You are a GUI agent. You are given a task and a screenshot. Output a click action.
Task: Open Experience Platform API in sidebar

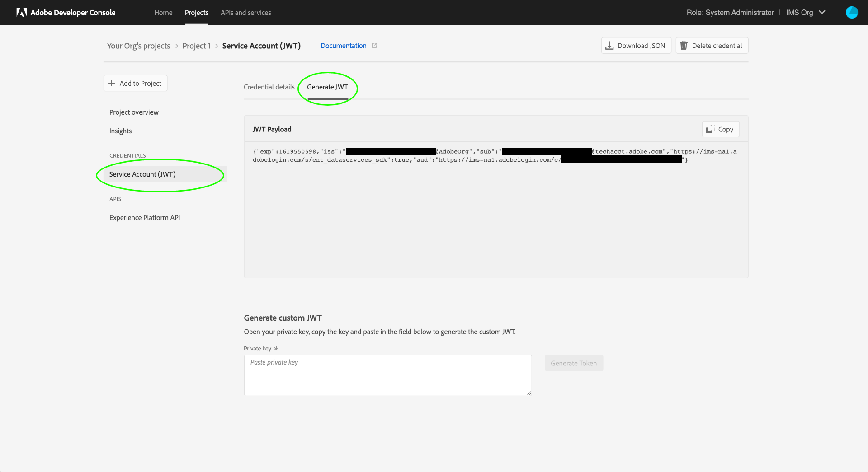click(x=145, y=218)
